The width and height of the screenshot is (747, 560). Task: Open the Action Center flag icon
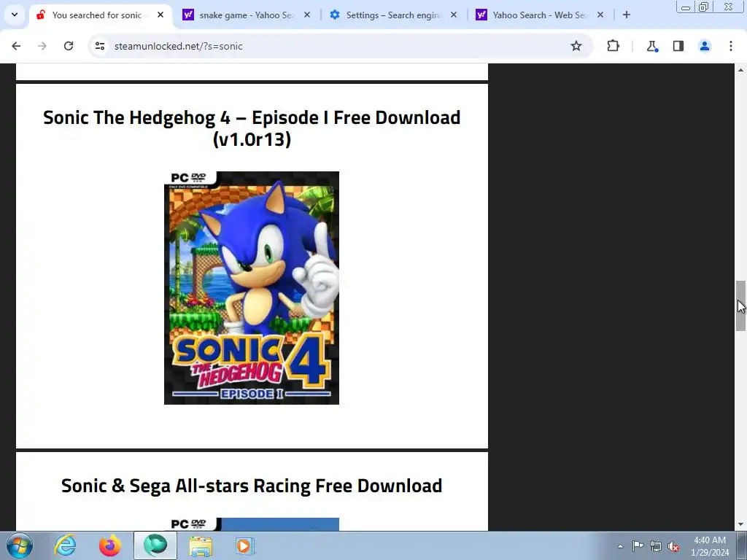pos(638,546)
